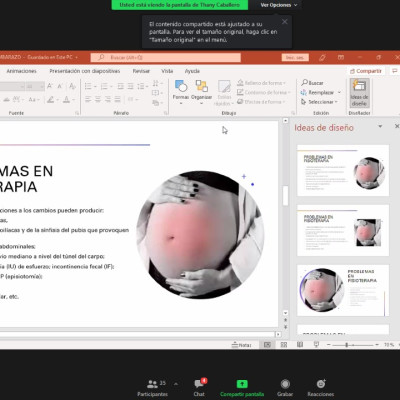Switch to the Animaciones tab
Image resolution: width=400 pixels, height=400 pixels.
coord(22,71)
